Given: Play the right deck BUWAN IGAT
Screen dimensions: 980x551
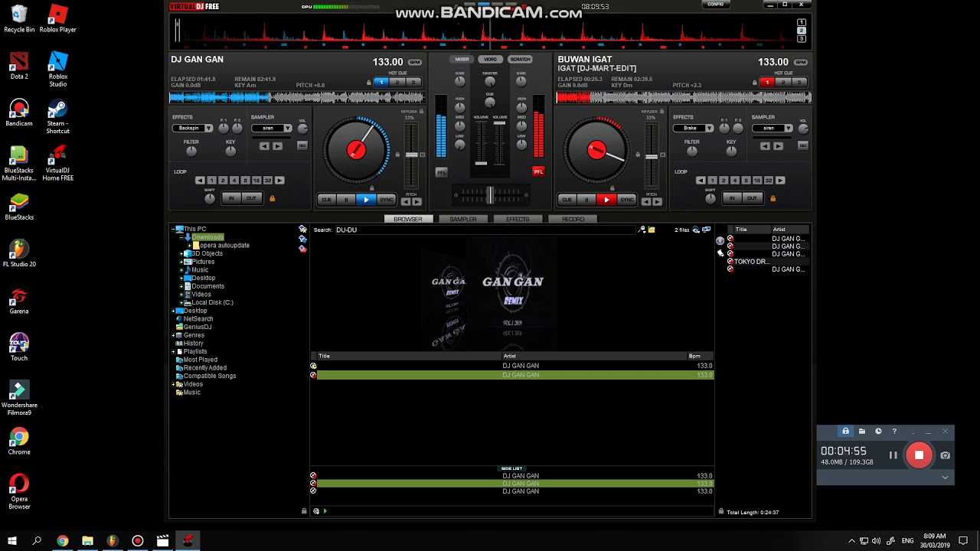Looking at the screenshot, I should [x=606, y=200].
